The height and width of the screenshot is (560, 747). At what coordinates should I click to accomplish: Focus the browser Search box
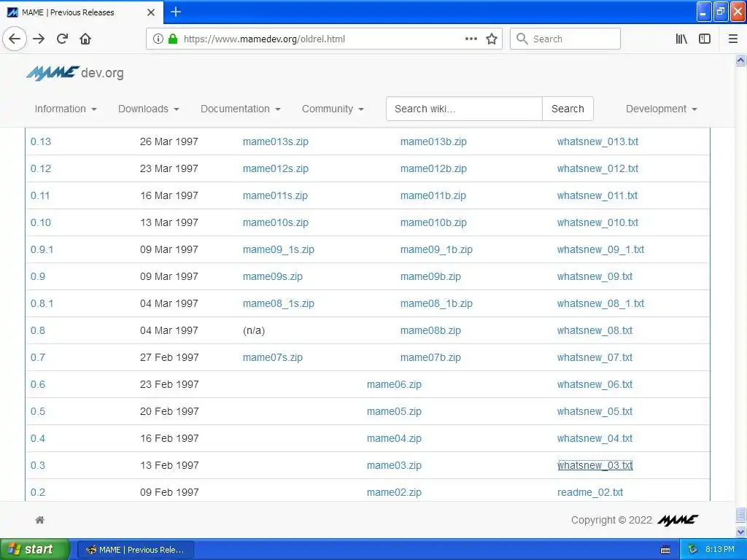coord(565,39)
